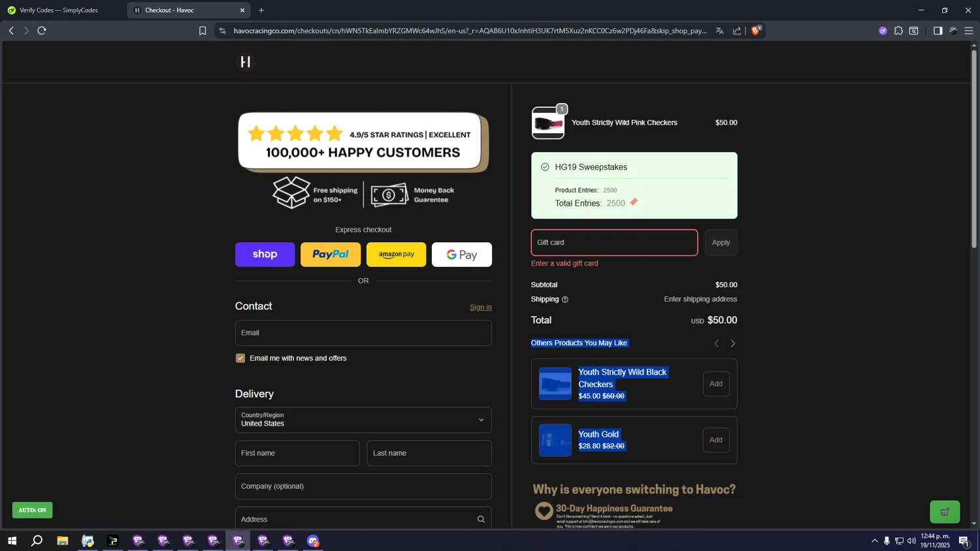Screen dimensions: 980x551
Task: Open the volume control in system tray
Action: (911, 541)
